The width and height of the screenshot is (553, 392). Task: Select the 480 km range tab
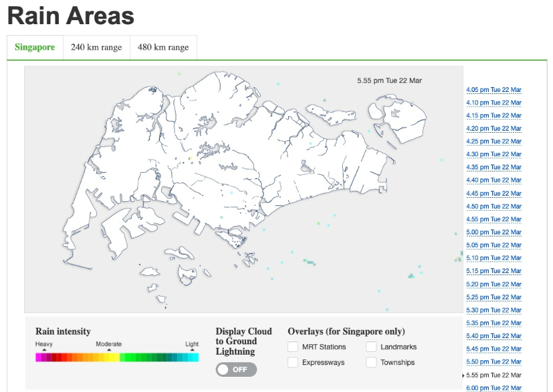coord(163,48)
